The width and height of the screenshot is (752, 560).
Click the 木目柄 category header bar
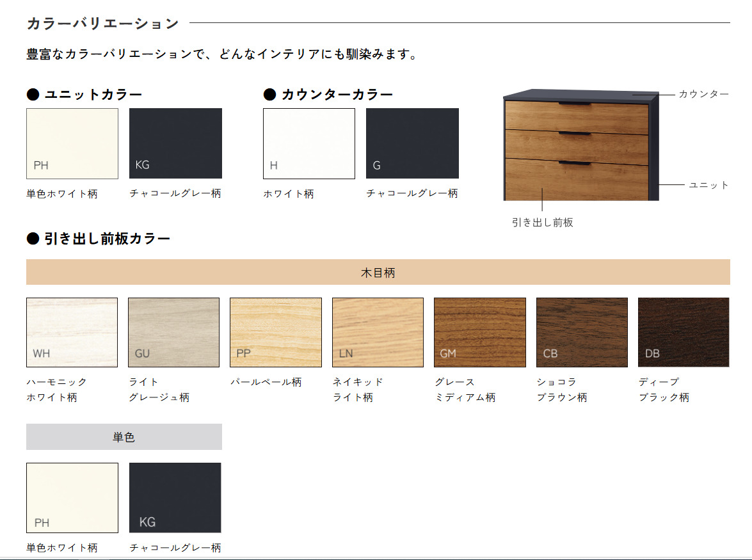click(x=378, y=272)
